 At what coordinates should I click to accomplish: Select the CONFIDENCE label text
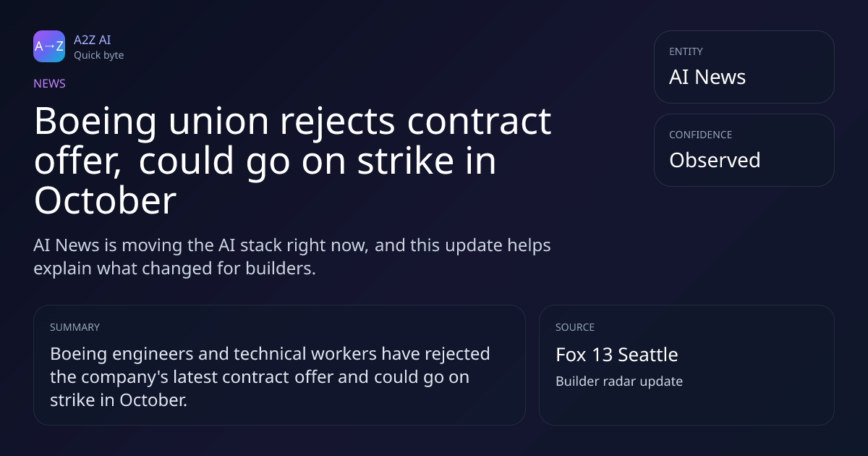tap(700, 135)
